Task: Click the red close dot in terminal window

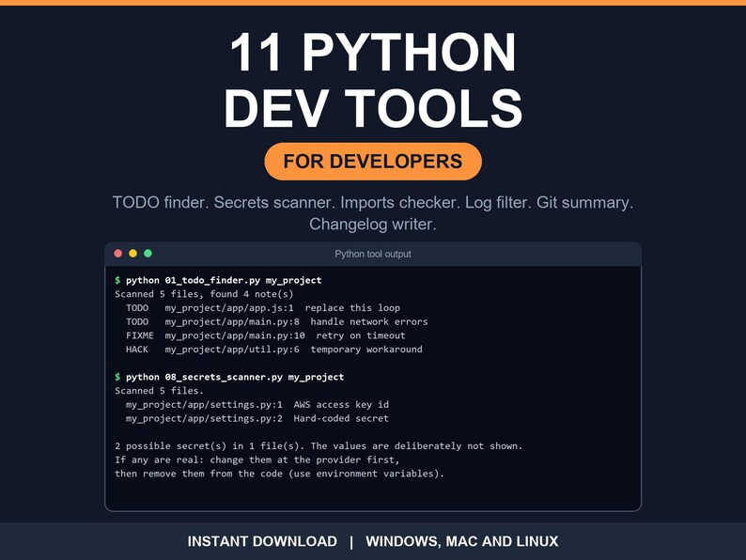Action: (x=118, y=253)
